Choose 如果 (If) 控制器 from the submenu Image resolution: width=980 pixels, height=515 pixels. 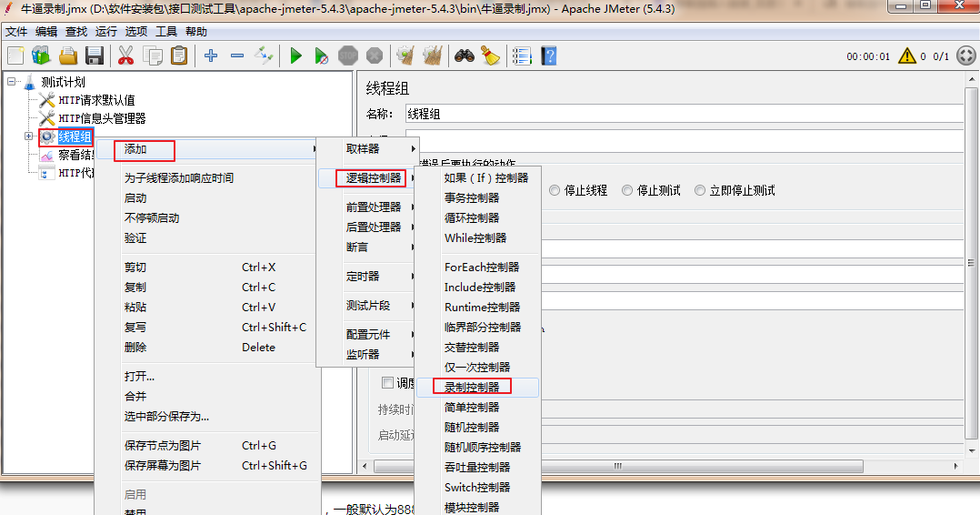click(x=477, y=177)
